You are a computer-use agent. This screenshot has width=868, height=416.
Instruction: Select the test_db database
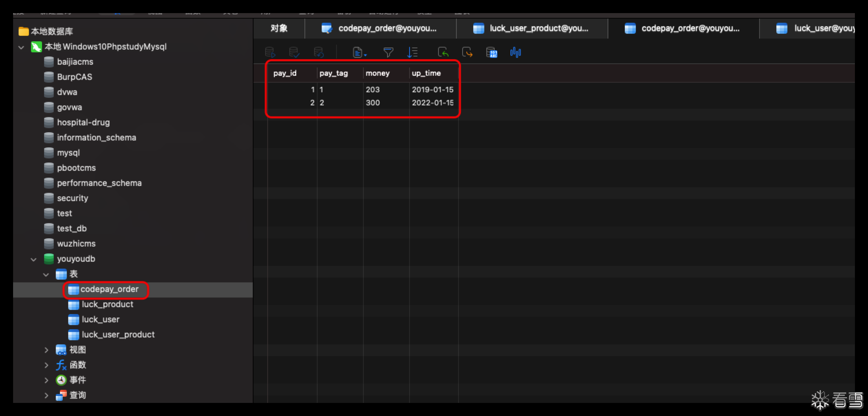pos(72,228)
